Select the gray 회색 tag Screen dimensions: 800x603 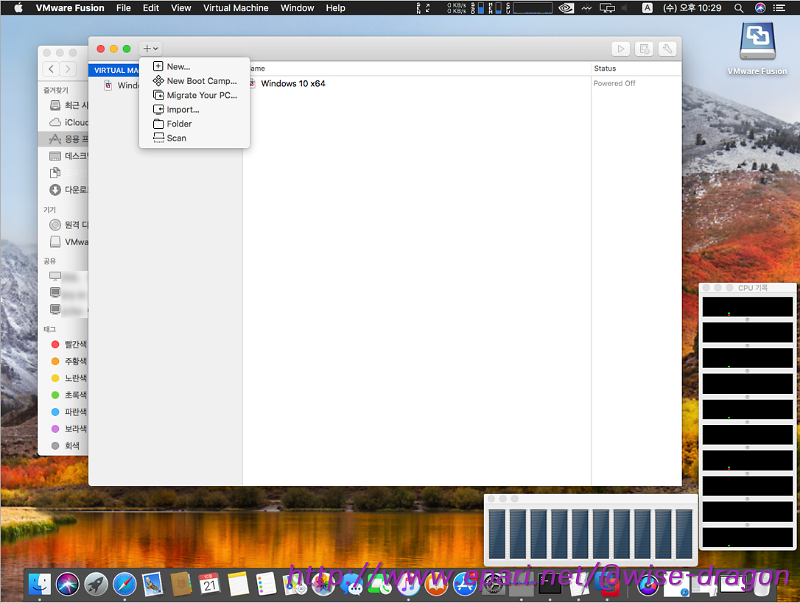point(65,445)
